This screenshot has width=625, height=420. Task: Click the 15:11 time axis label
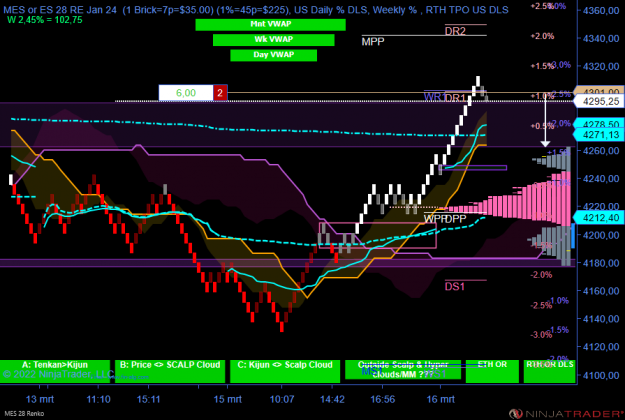(148, 399)
